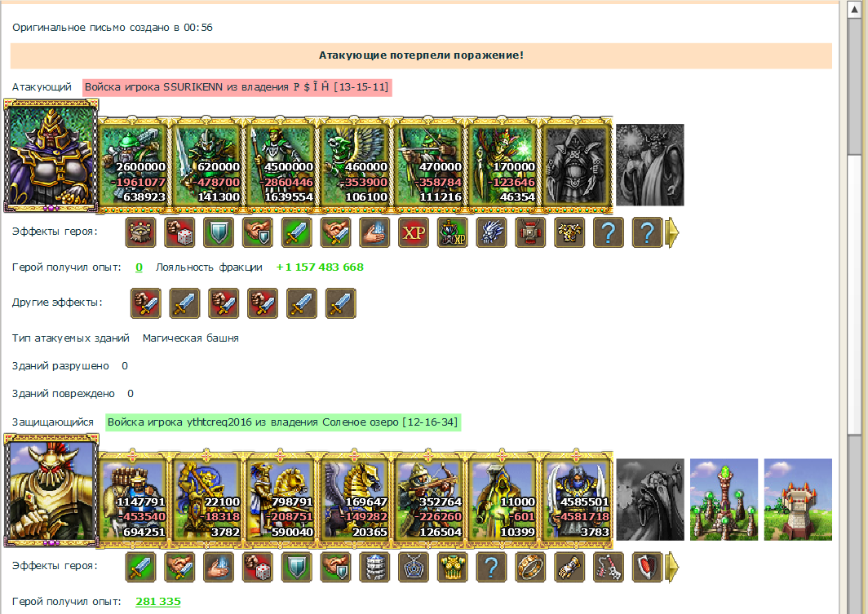Click the attacker hero portrait in purple armor
The width and height of the screenshot is (868, 614).
[x=51, y=156]
